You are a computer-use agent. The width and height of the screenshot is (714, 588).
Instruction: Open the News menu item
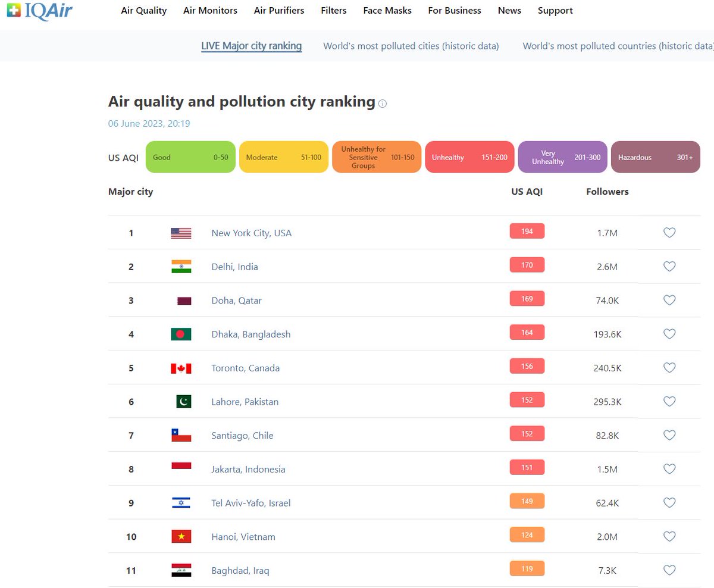click(x=509, y=10)
